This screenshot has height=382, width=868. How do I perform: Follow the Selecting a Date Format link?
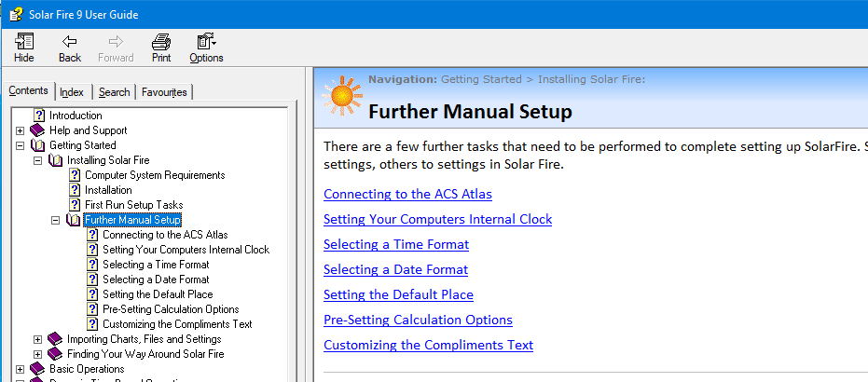pos(396,270)
